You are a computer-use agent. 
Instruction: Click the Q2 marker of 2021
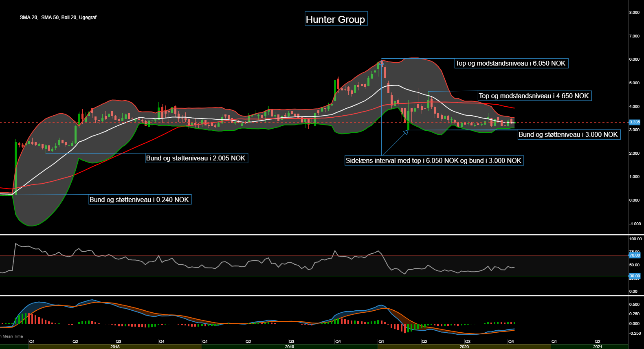click(597, 342)
